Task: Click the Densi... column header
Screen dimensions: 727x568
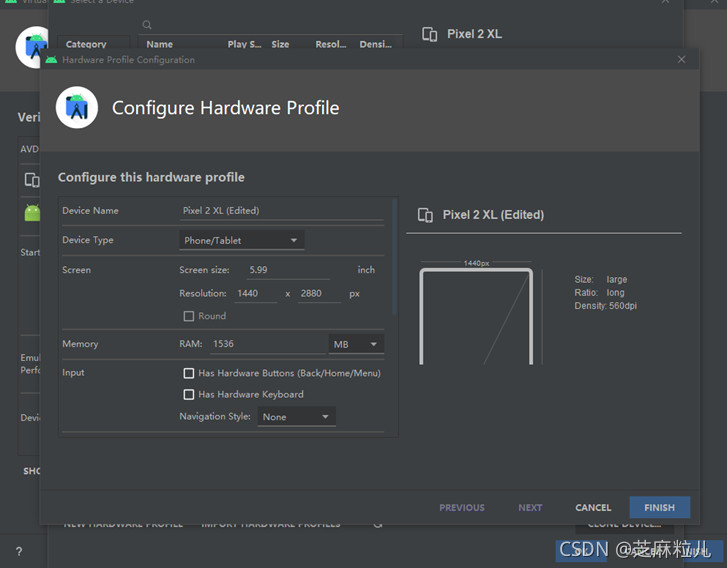Action: click(x=375, y=44)
